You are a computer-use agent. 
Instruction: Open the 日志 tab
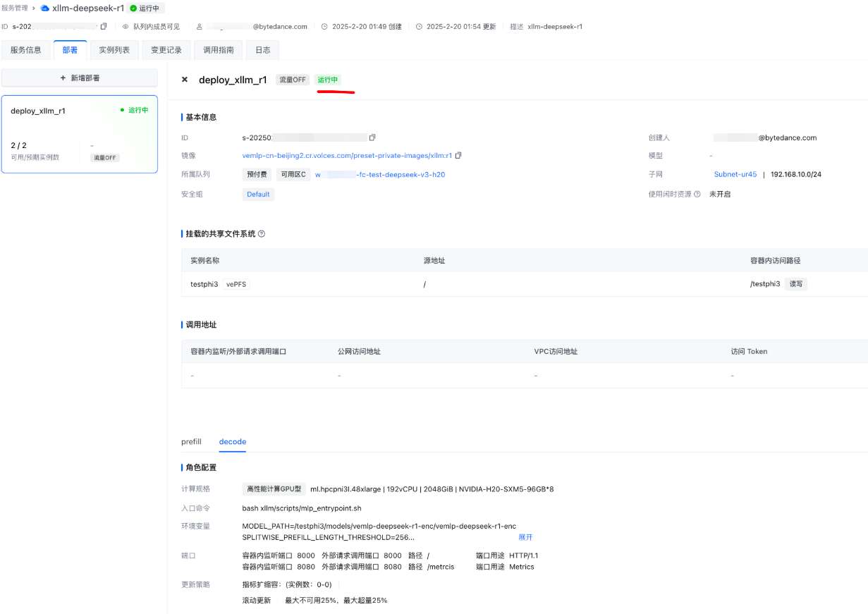pos(262,50)
